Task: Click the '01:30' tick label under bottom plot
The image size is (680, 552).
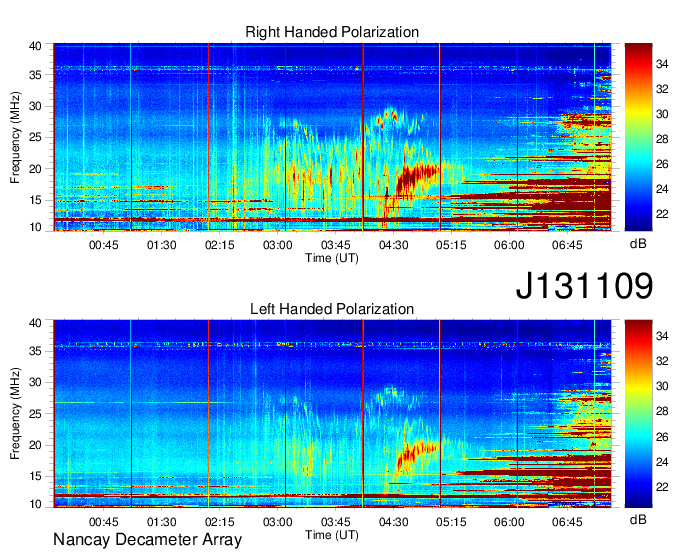Action: (161, 522)
